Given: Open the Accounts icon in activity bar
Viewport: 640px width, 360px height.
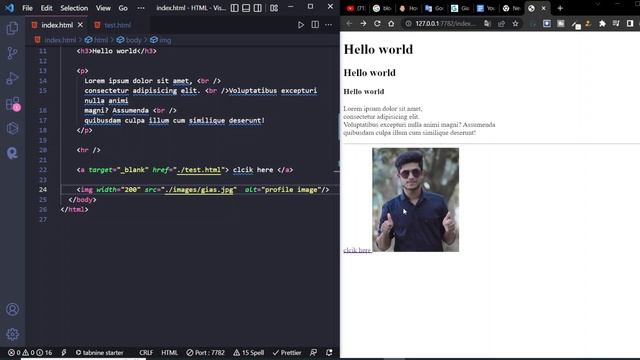Looking at the screenshot, I should [12, 309].
